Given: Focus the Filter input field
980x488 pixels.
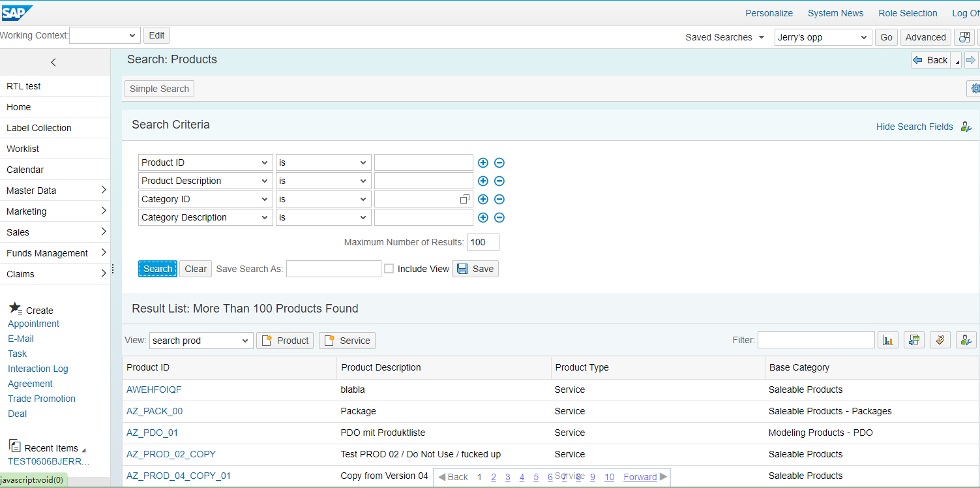Looking at the screenshot, I should (x=816, y=340).
